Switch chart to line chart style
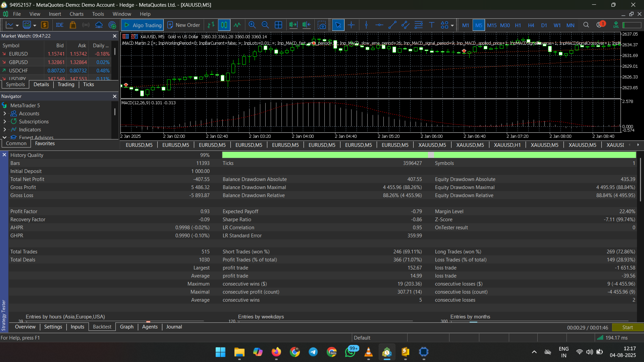Viewport: 644px width, 362px height. tap(237, 25)
